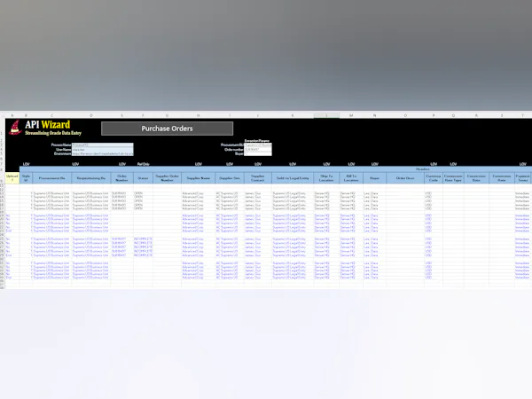Viewport: 532px width, 399px height.
Task: Click the LOV label above Currency Code
Action: pos(434,164)
